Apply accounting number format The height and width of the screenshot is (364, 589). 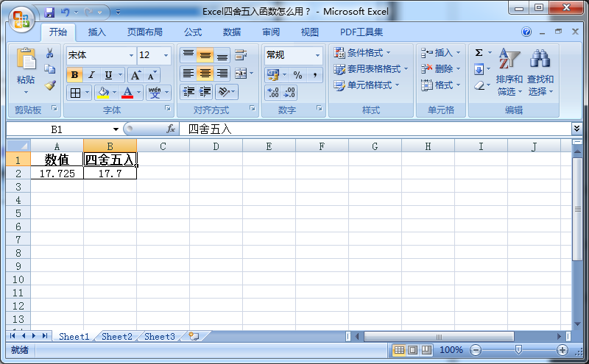[273, 75]
